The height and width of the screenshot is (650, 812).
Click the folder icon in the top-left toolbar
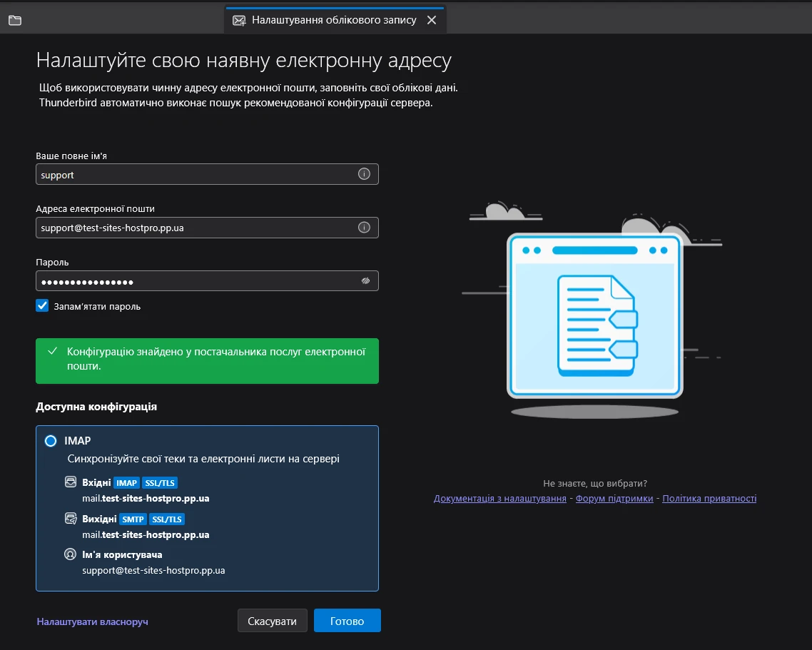tap(14, 20)
